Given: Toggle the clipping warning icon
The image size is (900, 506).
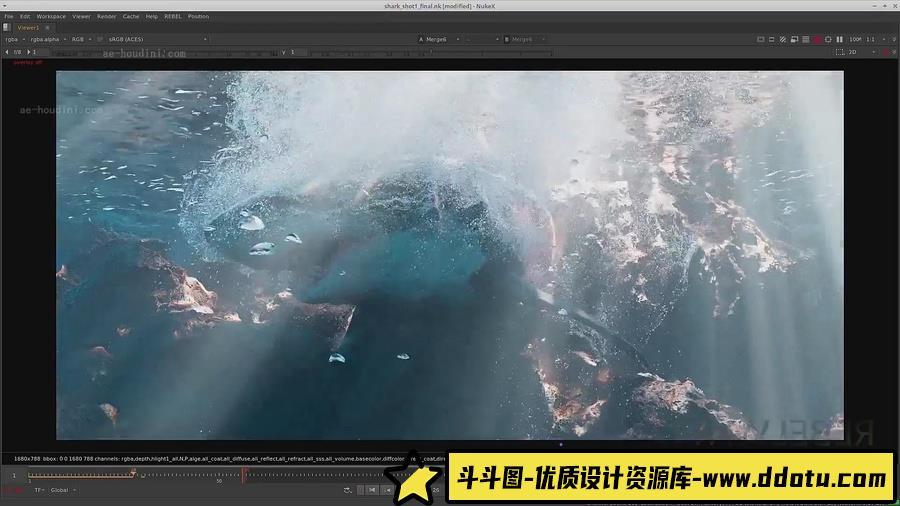Looking at the screenshot, I should point(761,40).
